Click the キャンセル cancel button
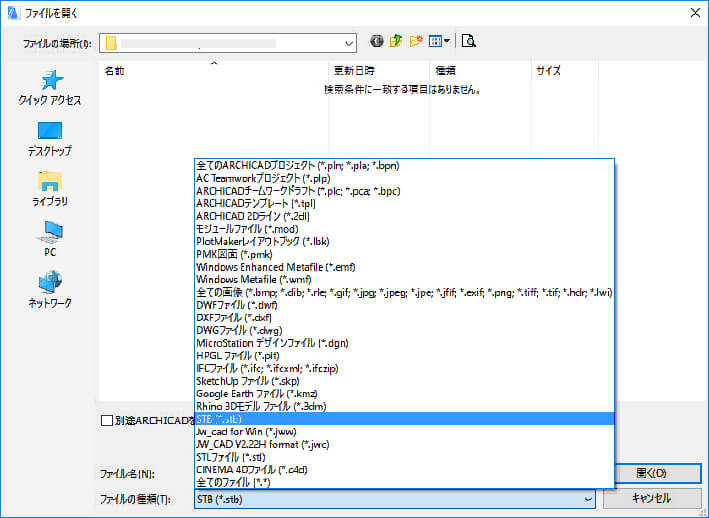Image resolution: width=709 pixels, height=518 pixels. point(652,498)
